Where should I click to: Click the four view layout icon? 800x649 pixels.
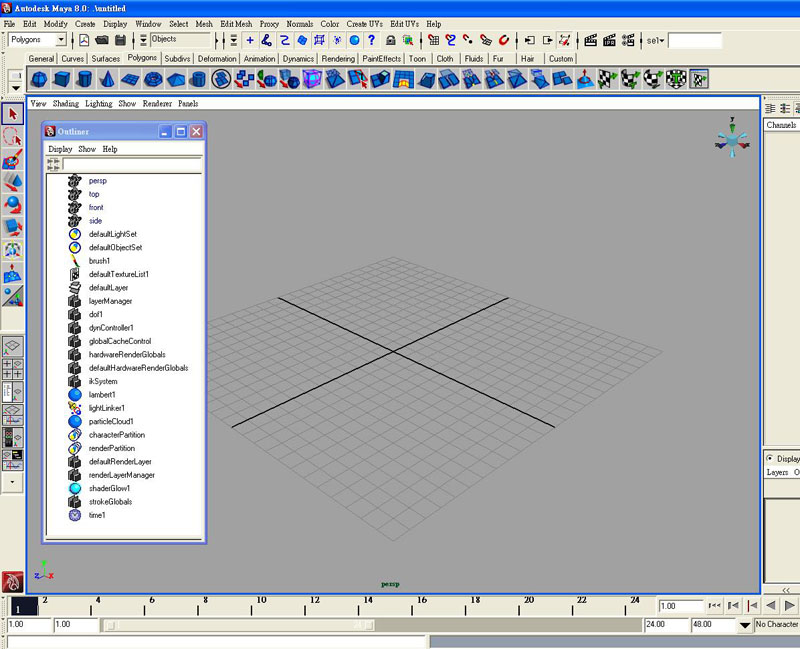point(13,369)
